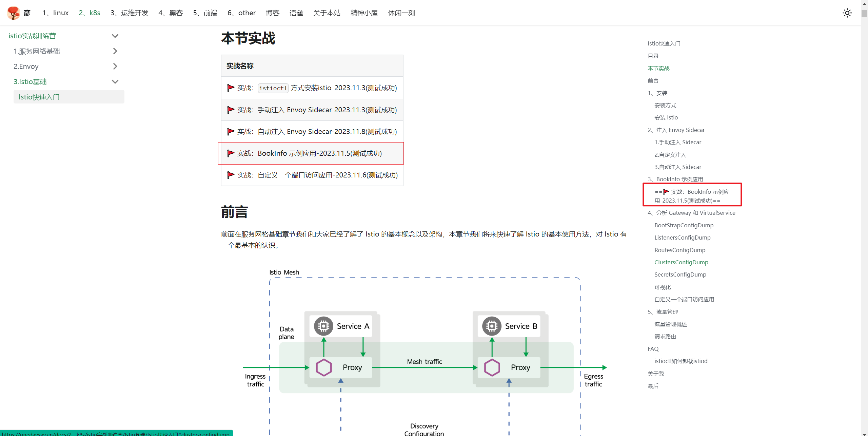Select 1.服务网络基础 sidebar item
Image resolution: width=868 pixels, height=436 pixels.
coord(37,51)
